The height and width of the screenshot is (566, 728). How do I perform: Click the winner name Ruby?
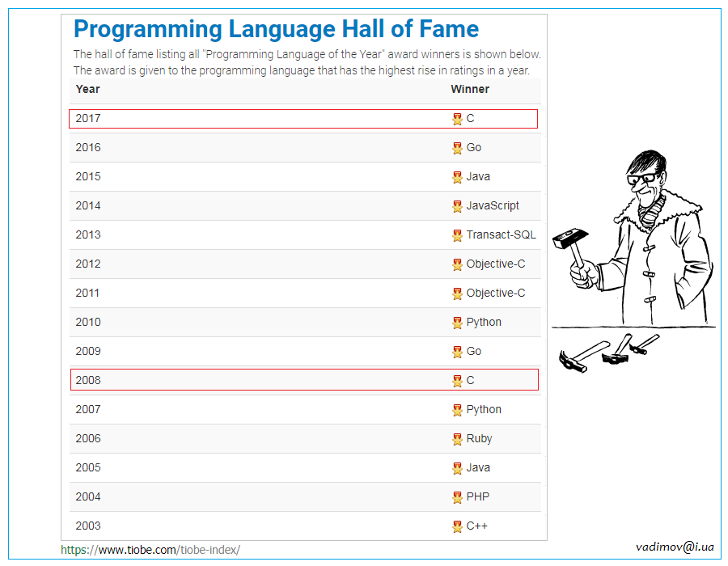479,439
